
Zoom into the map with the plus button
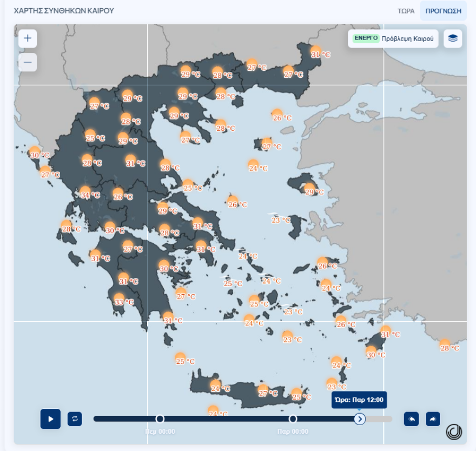(27, 39)
